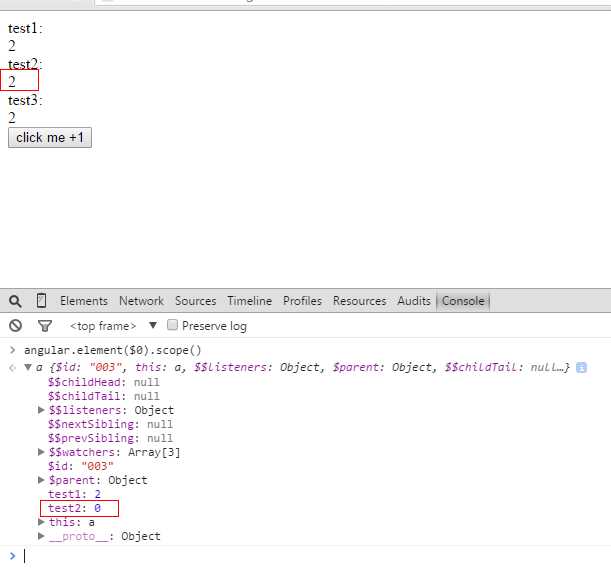The width and height of the screenshot is (611, 571).
Task: Open the top frame dropdown arrow
Action: click(153, 325)
